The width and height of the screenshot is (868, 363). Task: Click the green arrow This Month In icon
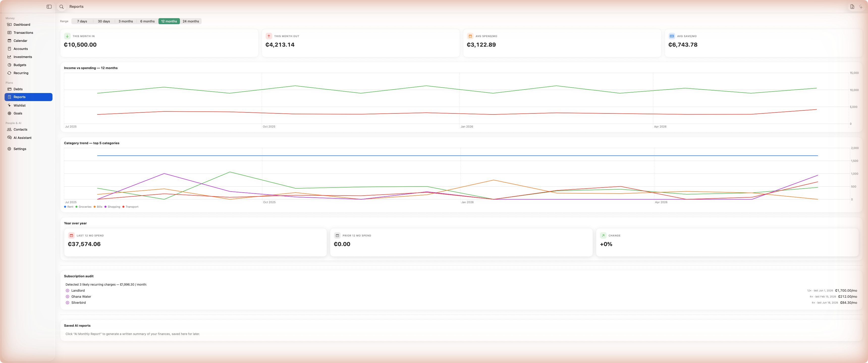(x=67, y=36)
